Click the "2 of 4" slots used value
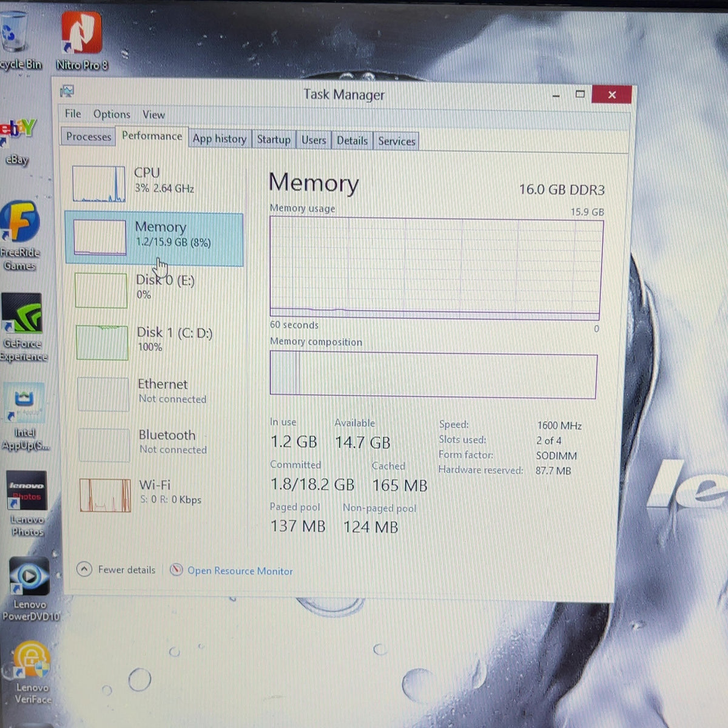 click(x=548, y=440)
